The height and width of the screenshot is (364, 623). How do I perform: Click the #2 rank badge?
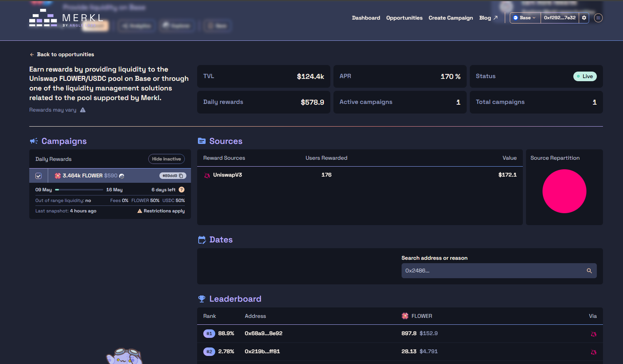pos(209,352)
